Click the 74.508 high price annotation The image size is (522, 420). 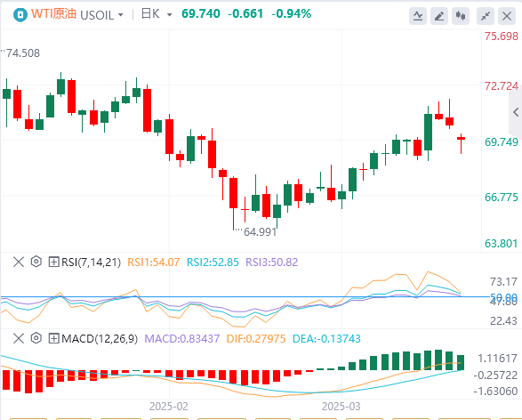(x=22, y=53)
